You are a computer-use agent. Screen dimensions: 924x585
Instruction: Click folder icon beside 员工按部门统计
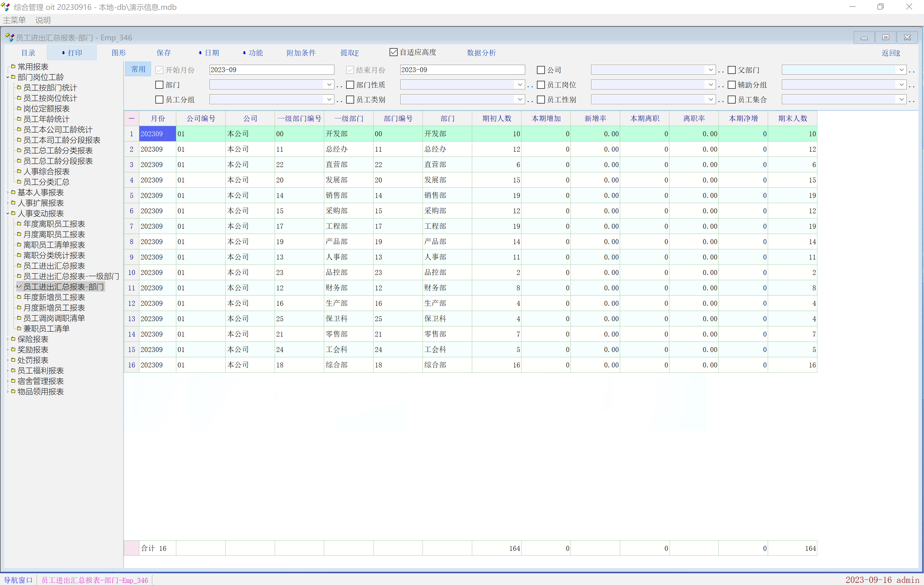point(19,88)
